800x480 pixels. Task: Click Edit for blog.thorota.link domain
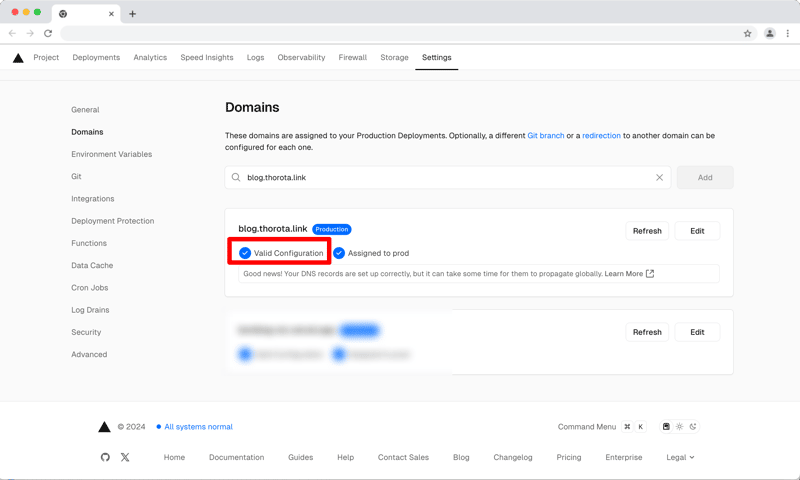[697, 231]
